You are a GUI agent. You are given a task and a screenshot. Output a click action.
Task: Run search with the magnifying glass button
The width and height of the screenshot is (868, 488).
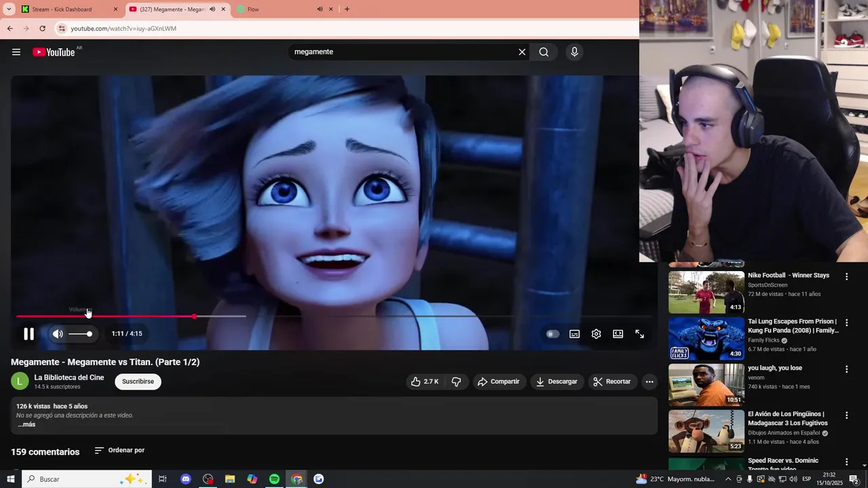pos(544,52)
